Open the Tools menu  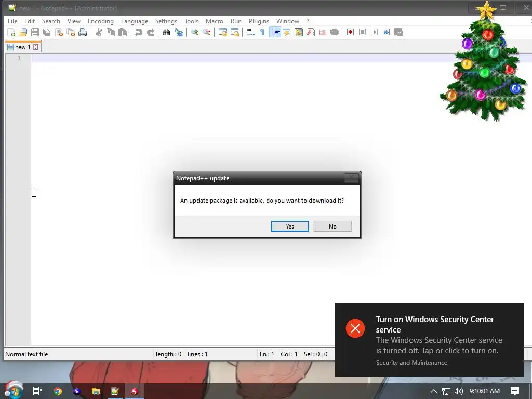[191, 21]
